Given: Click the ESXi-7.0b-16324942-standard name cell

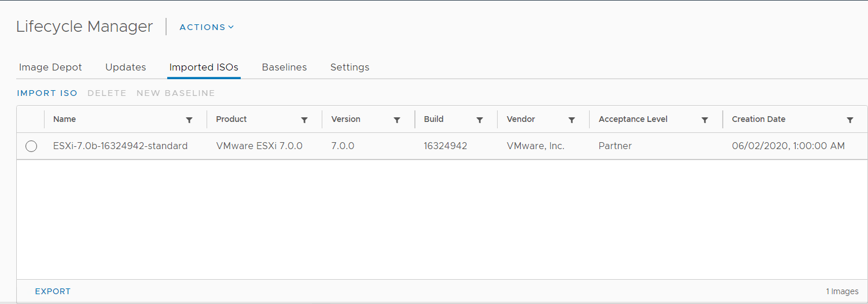Looking at the screenshot, I should point(120,146).
